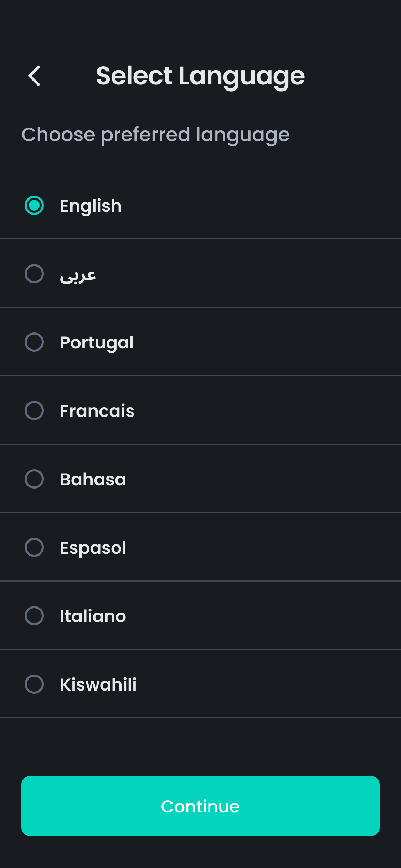Viewport: 401px width, 868px height.
Task: Choose the Italiano radio button
Action: [34, 616]
